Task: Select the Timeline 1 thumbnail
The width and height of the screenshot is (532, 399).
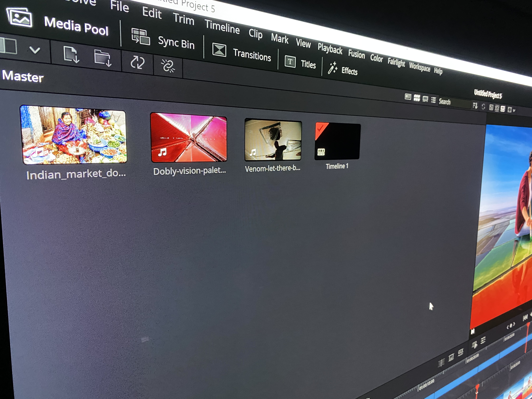Action: point(337,141)
